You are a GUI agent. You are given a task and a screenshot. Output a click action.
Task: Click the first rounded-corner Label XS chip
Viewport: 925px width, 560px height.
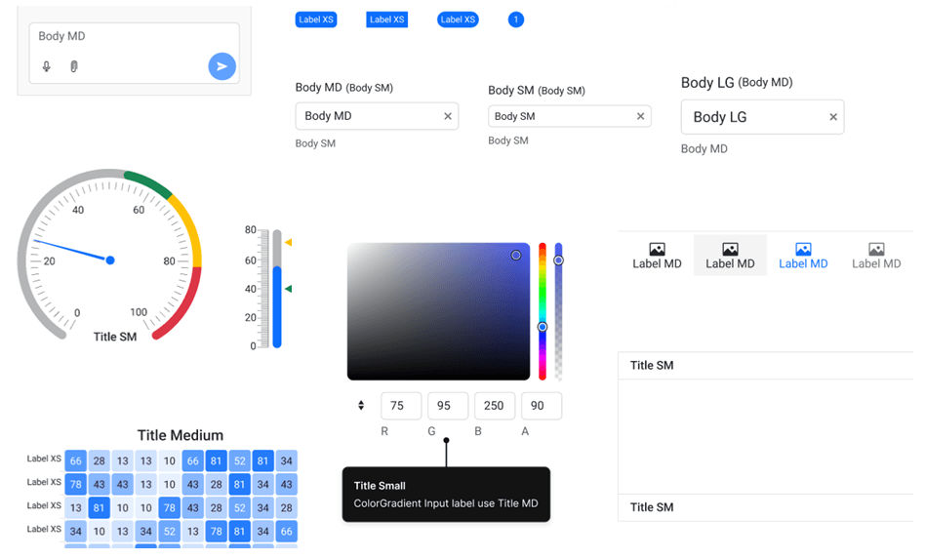coord(316,20)
